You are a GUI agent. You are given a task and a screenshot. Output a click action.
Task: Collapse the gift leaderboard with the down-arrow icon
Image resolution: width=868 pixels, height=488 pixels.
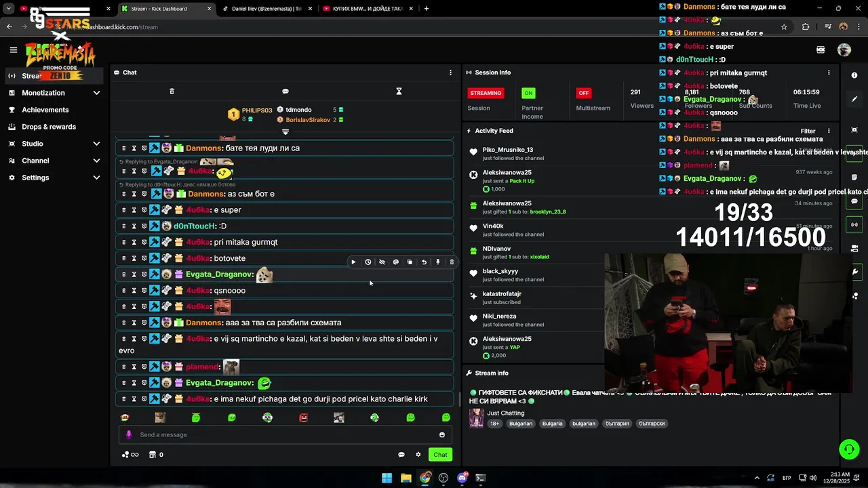coord(285,131)
